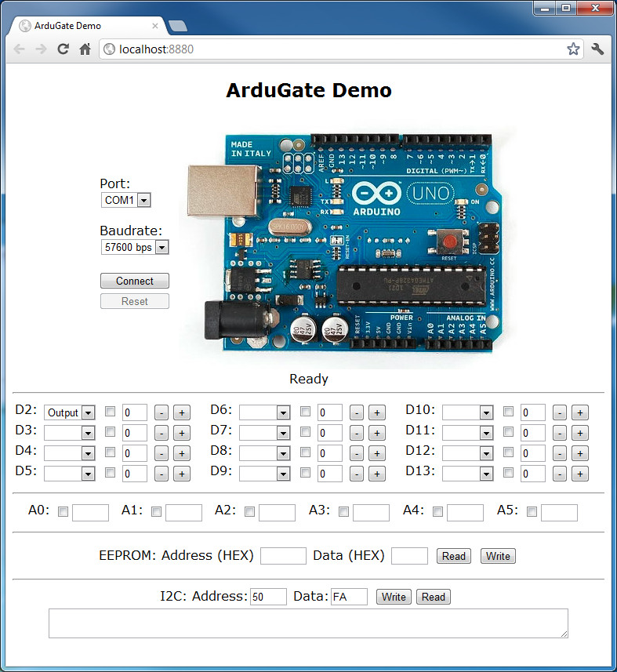Click the A1 analog value field

pyautogui.click(x=183, y=513)
